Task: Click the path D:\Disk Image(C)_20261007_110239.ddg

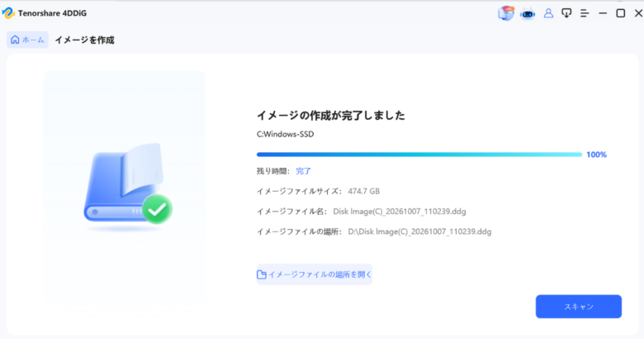Action: [419, 232]
